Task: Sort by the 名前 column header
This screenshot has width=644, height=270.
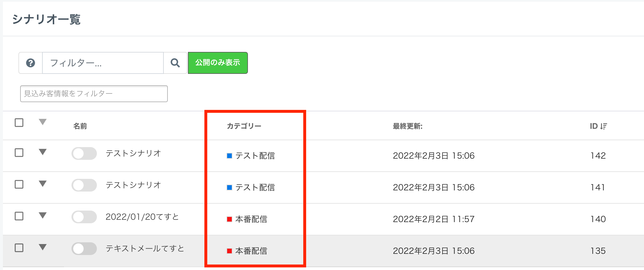Action: coord(80,126)
